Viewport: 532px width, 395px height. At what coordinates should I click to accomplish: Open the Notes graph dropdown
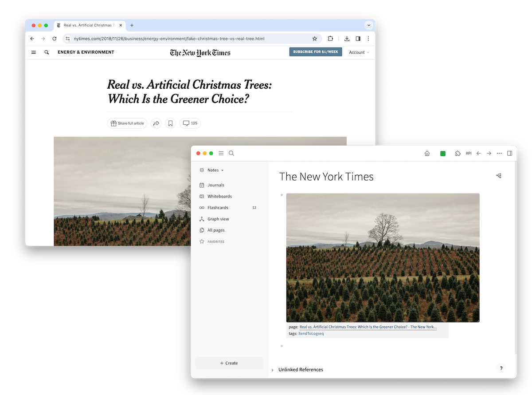[x=212, y=170]
